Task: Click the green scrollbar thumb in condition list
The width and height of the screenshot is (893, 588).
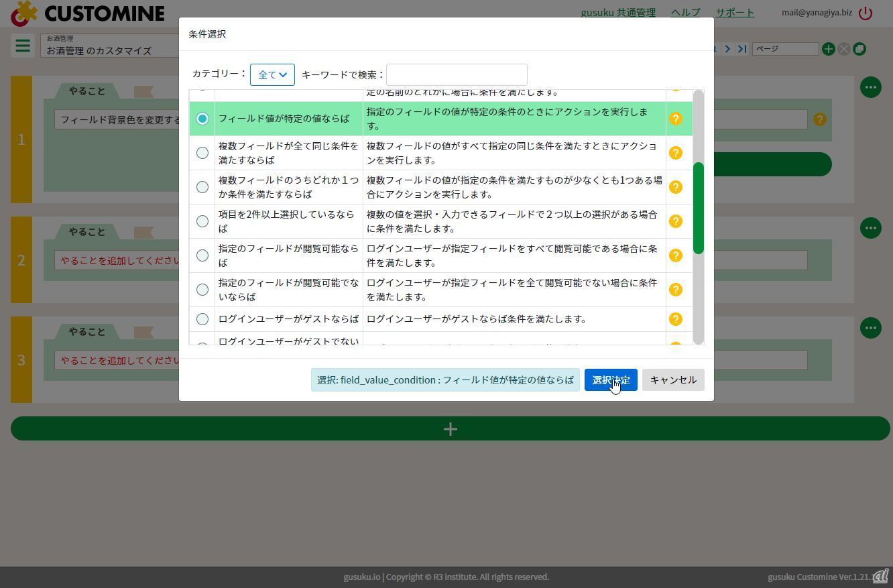Action: tap(698, 208)
